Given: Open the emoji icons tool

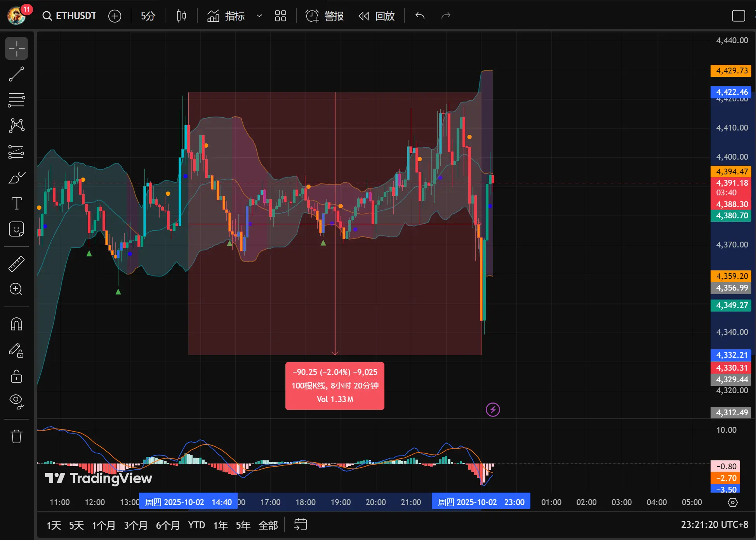Looking at the screenshot, I should point(16,229).
